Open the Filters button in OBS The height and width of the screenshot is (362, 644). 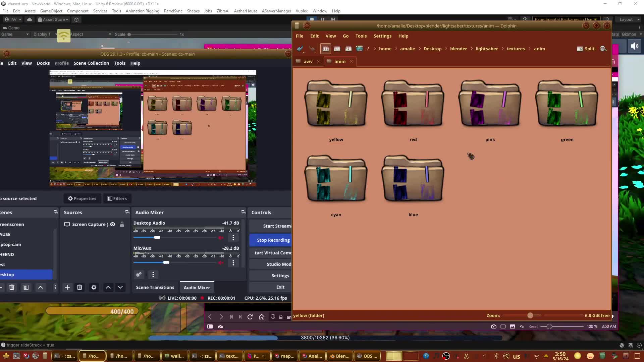click(117, 198)
